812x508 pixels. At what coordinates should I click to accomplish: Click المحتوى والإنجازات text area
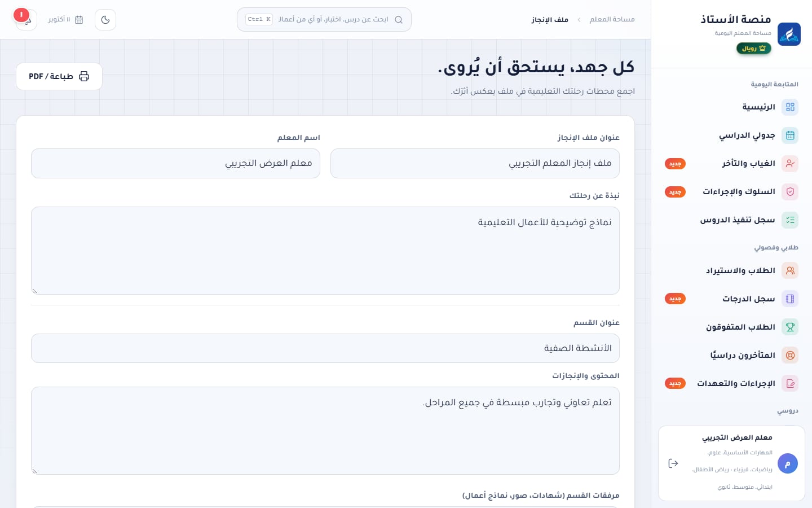[325, 431]
